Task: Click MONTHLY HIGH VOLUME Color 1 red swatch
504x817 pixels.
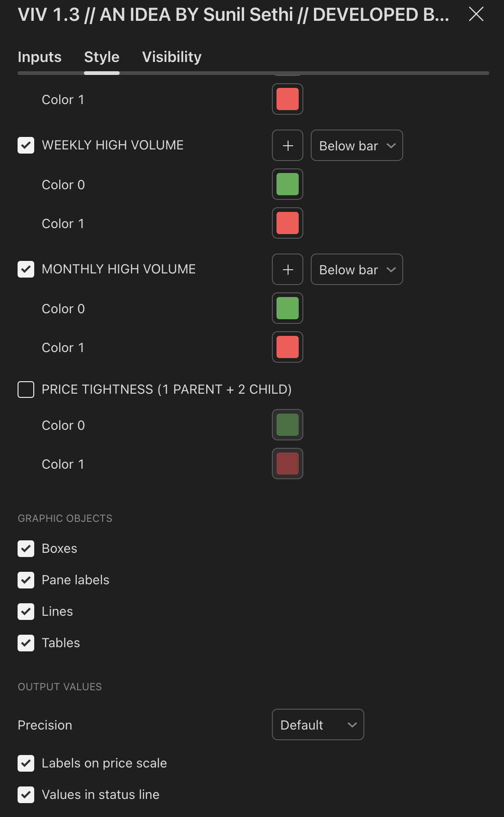Action: tap(288, 347)
